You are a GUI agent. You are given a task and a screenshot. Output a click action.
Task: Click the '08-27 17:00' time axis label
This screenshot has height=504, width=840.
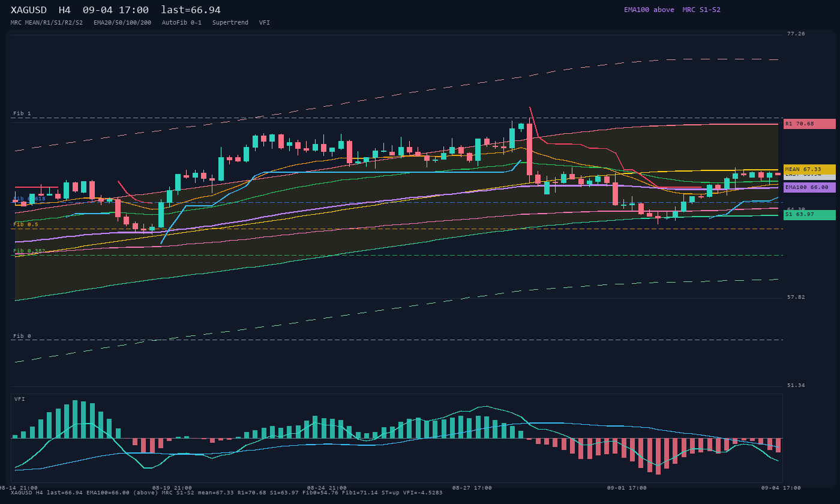click(472, 488)
